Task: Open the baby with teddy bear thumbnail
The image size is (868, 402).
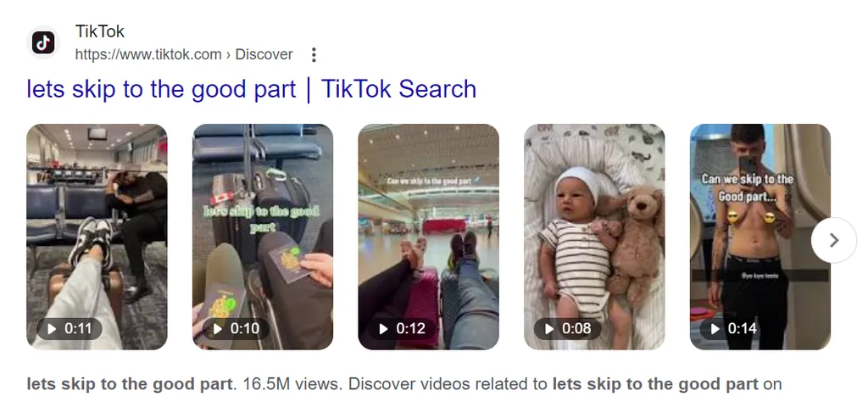Action: [x=594, y=237]
